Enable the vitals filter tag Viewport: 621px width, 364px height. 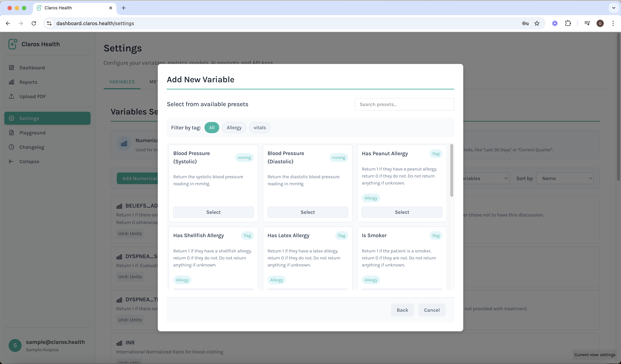tap(259, 127)
